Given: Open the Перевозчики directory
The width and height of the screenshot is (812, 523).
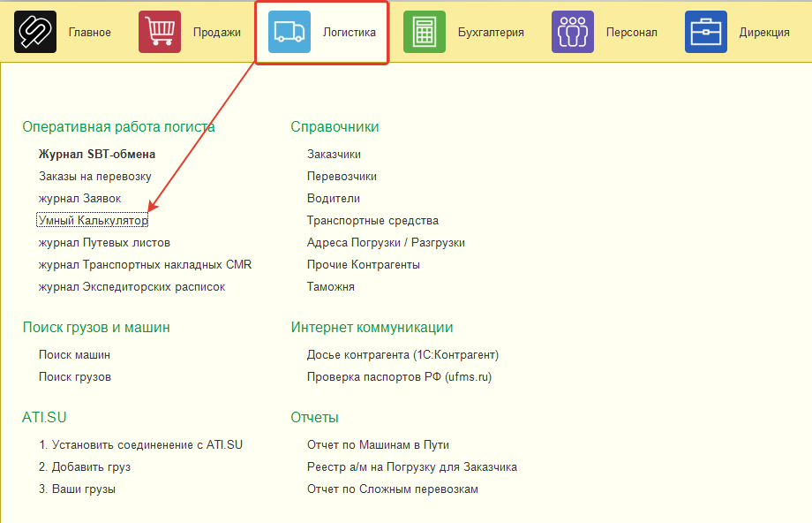Looking at the screenshot, I should [342, 176].
